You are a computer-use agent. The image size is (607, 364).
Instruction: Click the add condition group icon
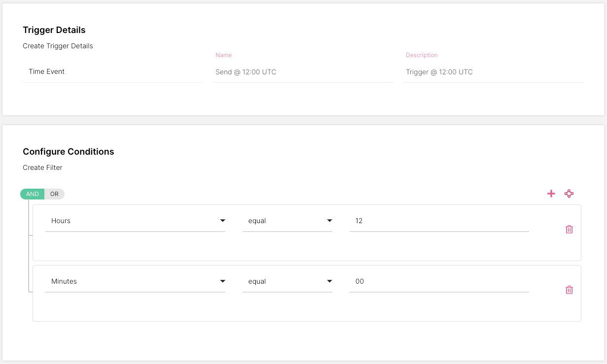point(569,194)
